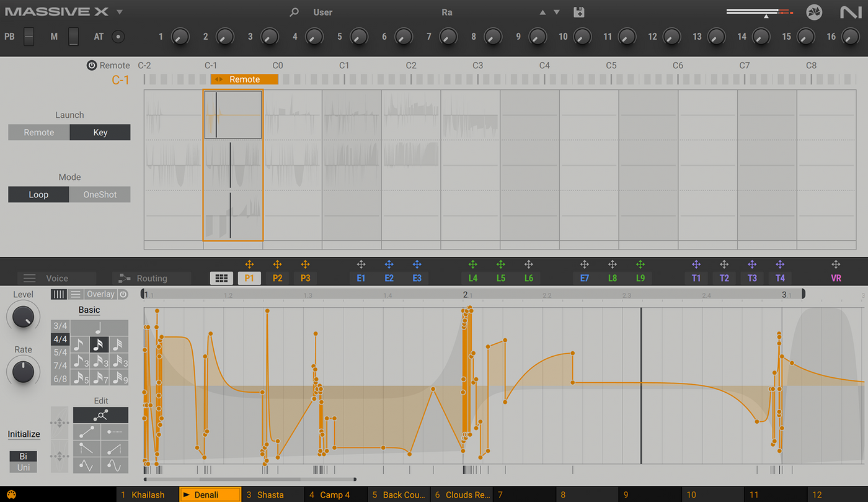Select the Khailash pattern slot
This screenshot has width=868, height=502.
(x=148, y=495)
